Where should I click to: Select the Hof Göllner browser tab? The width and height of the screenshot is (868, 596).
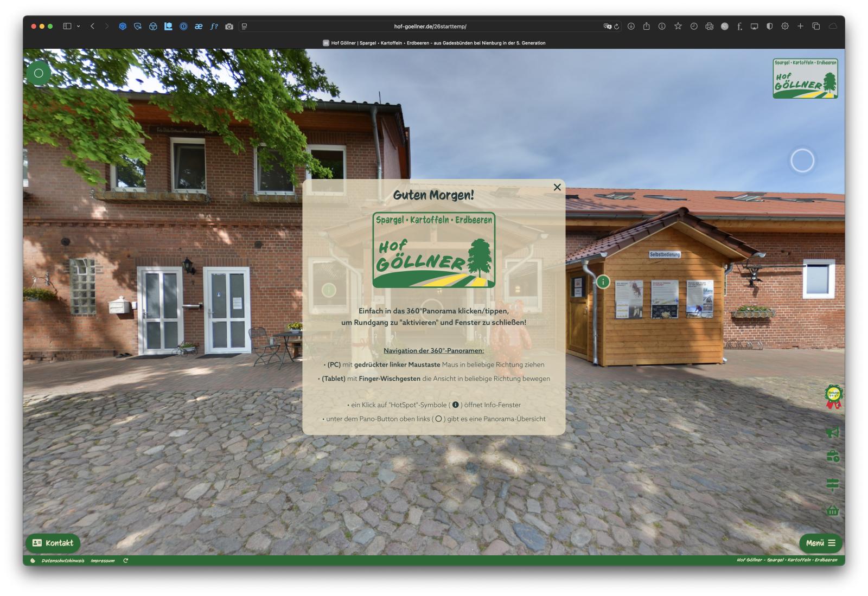coord(434,43)
